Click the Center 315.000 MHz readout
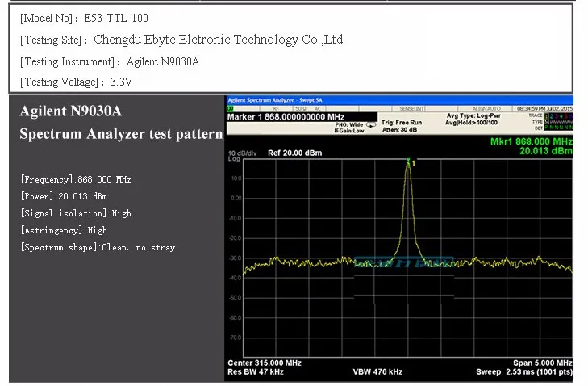Viewport: 588px width, 386px height. [x=265, y=363]
